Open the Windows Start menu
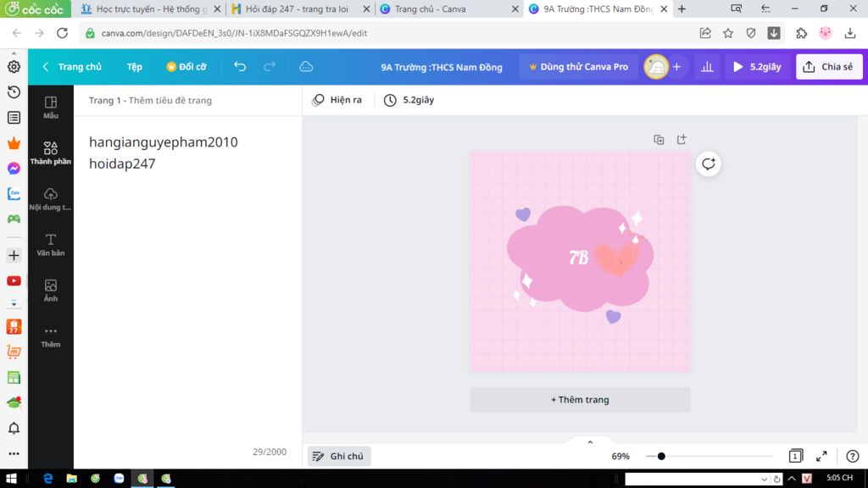This screenshot has height=488, width=868. tap(11, 478)
